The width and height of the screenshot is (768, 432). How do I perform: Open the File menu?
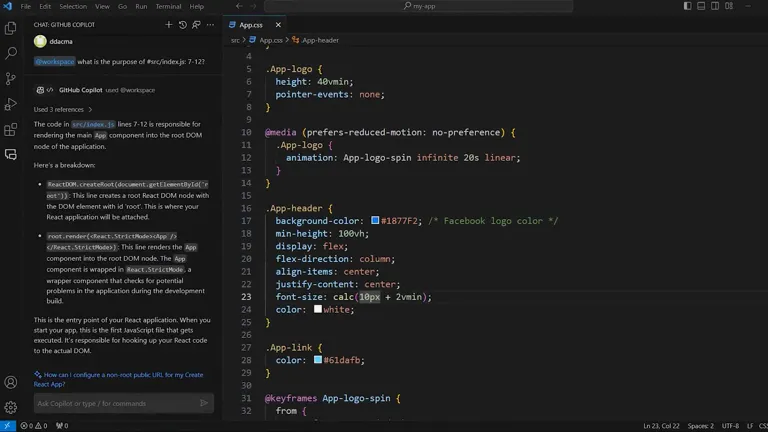(25, 6)
